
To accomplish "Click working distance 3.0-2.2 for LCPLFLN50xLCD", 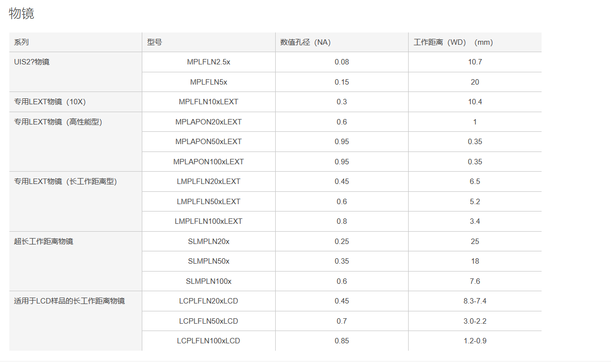I will (475, 321).
